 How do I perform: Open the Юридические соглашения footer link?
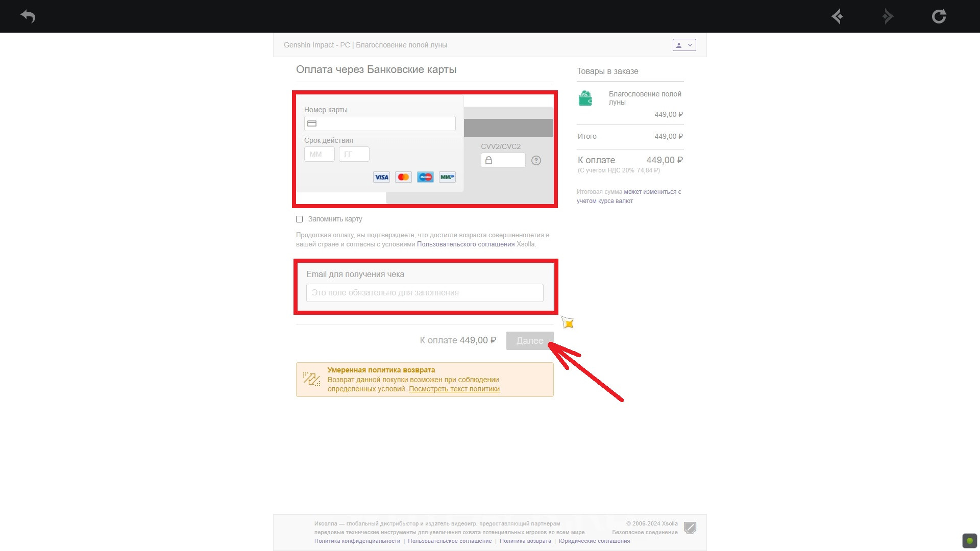(x=594, y=541)
